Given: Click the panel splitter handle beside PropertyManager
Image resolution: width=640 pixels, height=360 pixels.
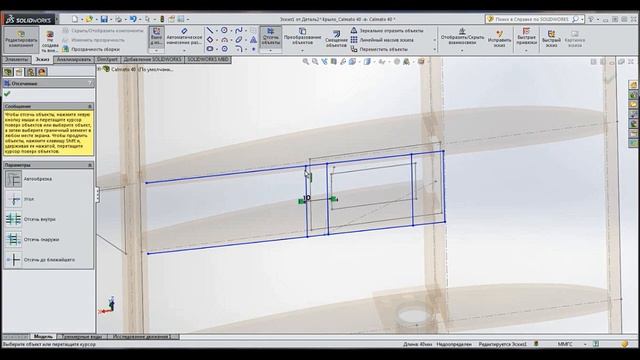Looking at the screenshot, I should (98, 195).
